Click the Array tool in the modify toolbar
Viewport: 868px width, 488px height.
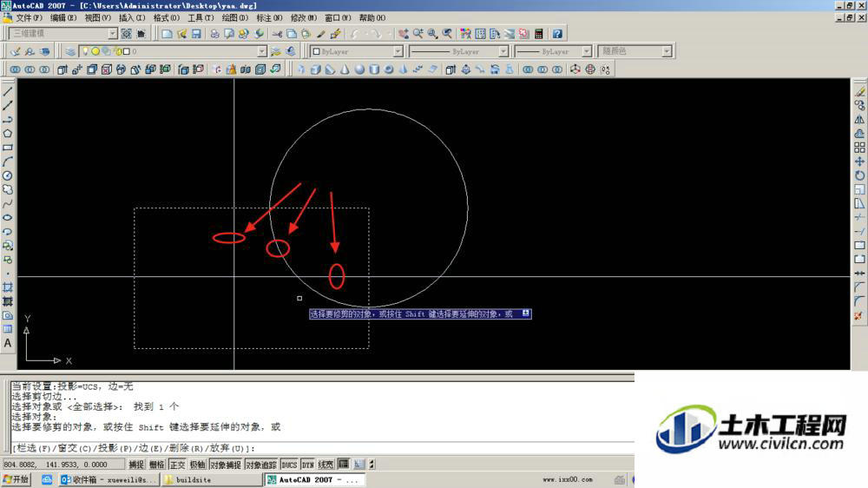pyautogui.click(x=859, y=148)
